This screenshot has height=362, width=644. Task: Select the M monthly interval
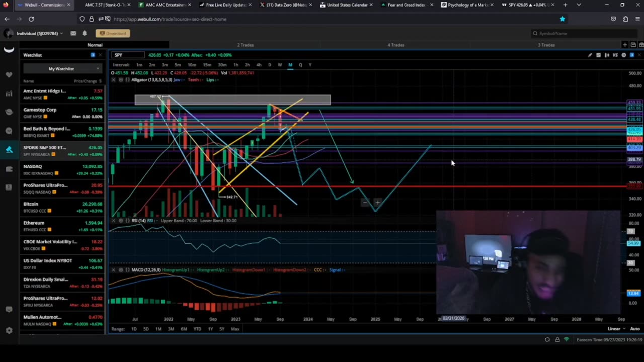pos(290,65)
